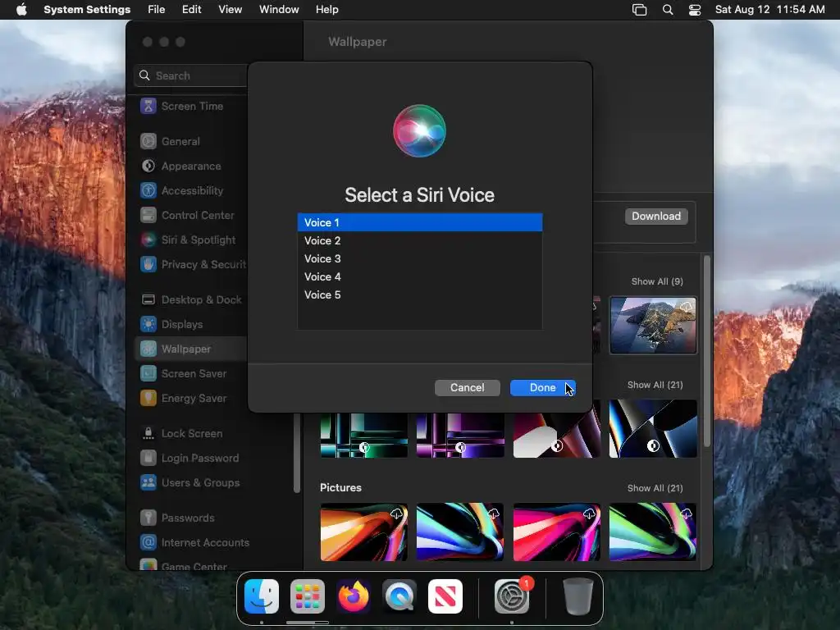The image size is (840, 630).
Task: Cancel the Siri voice dialog
Action: click(x=467, y=388)
